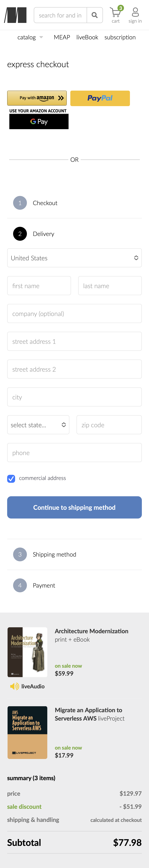Click Continue to shipping method
Viewport: 149px width, 868px height.
pyautogui.click(x=74, y=507)
